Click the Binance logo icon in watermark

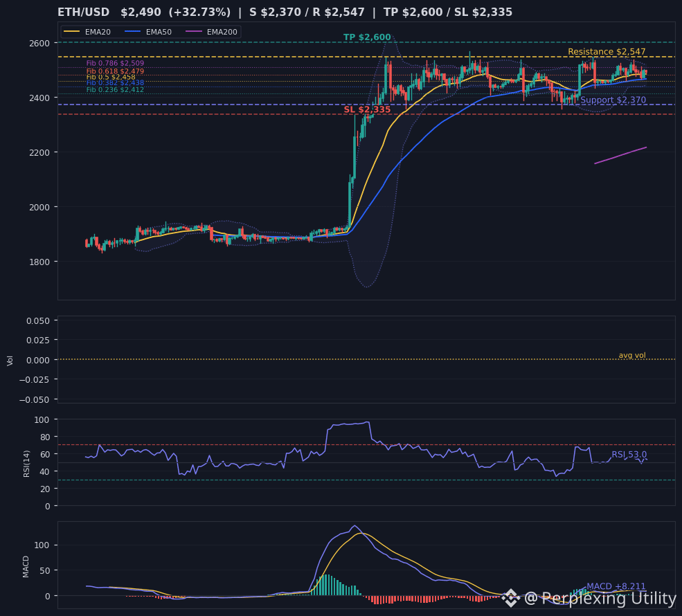(510, 598)
